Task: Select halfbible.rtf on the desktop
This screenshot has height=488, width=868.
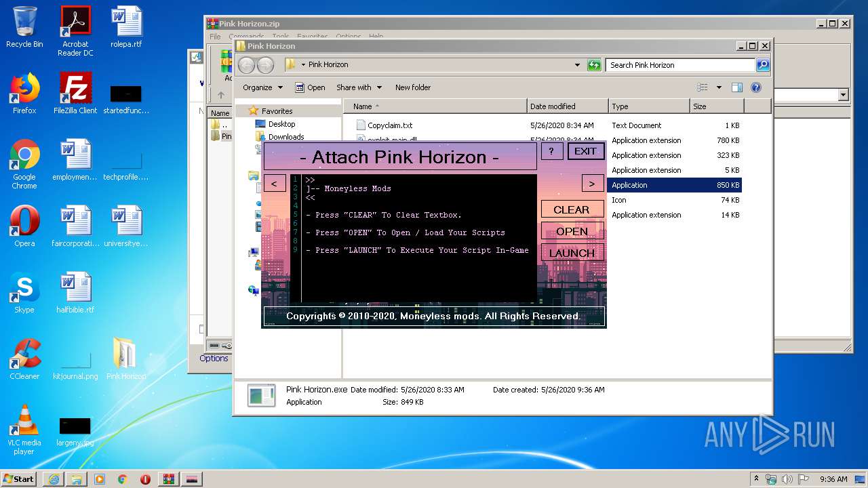Action: (75, 292)
